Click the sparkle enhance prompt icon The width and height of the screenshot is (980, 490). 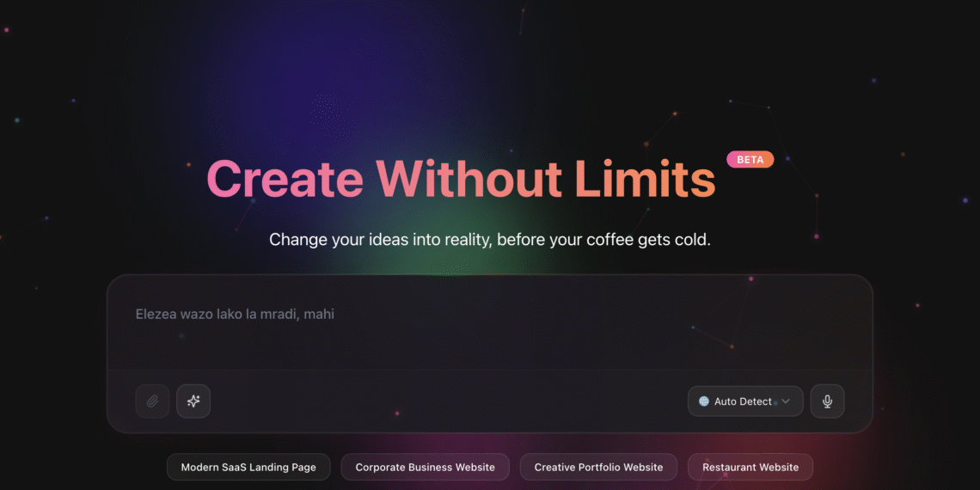(193, 401)
